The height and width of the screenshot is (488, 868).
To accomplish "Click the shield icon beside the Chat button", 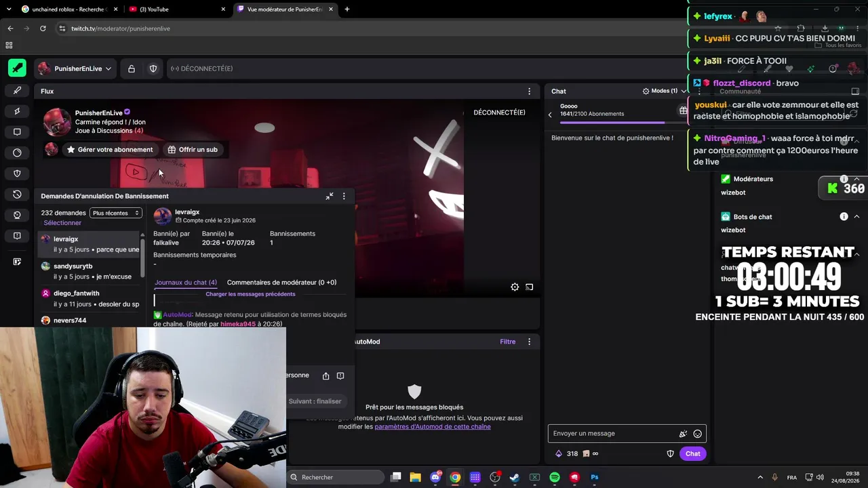I will point(670,454).
